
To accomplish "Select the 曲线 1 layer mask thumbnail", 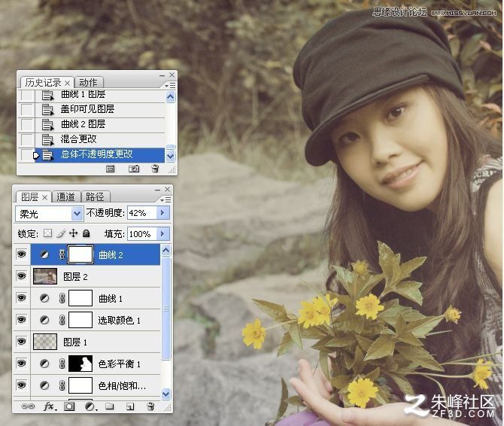I will pos(80,298).
